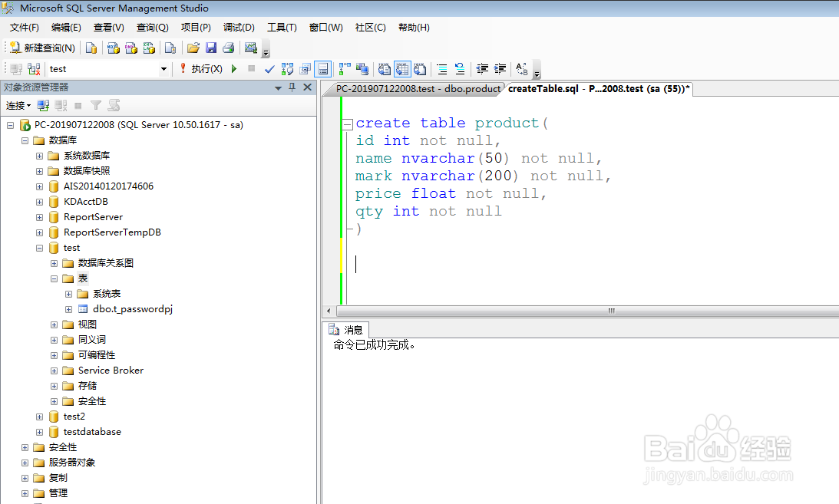Toggle auto-hide pin on Object Explorer
This screenshot has height=504, width=839.
(x=292, y=87)
